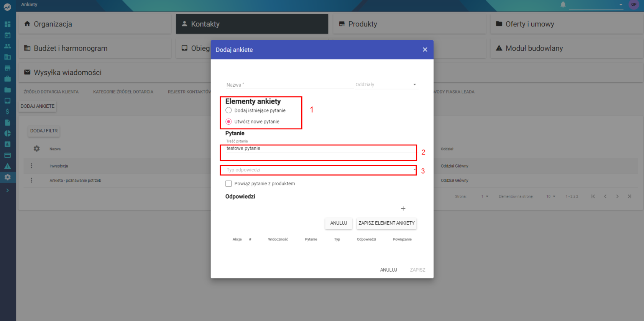Viewport: 644px width, 321px height.
Task: Select 'Dodaj istniejące pytanie' radio option
Action: coord(228,110)
